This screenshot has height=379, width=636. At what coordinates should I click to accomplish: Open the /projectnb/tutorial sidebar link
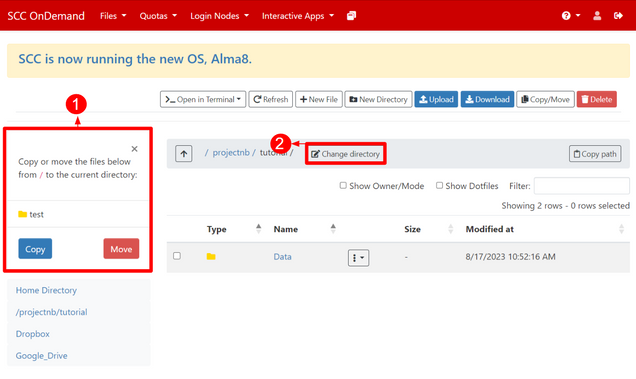(x=52, y=312)
